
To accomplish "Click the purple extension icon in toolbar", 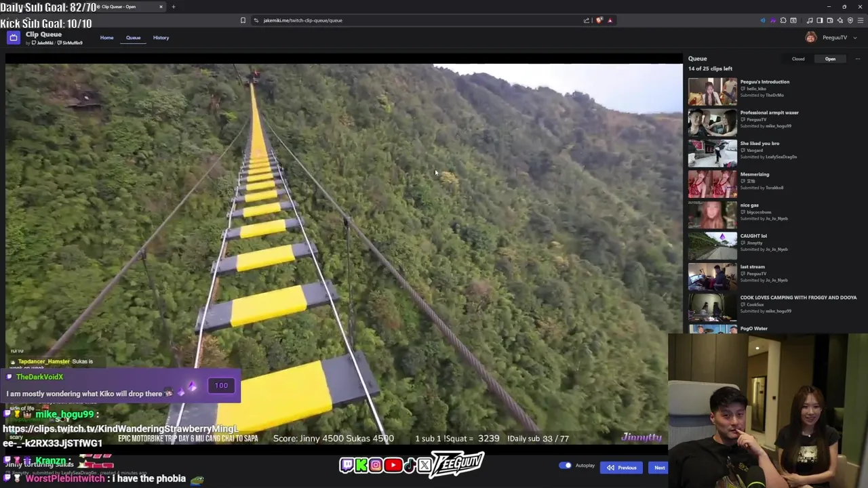I will (x=773, y=20).
